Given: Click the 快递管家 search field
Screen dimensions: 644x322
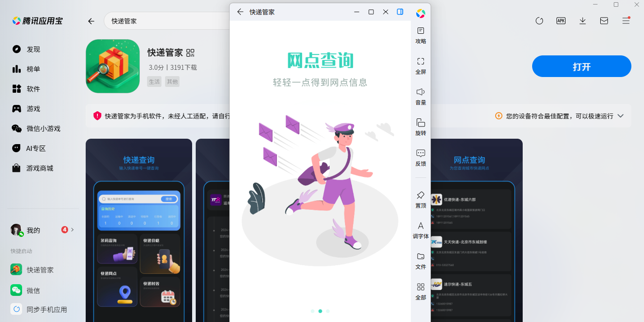Looking at the screenshot, I should [x=167, y=21].
